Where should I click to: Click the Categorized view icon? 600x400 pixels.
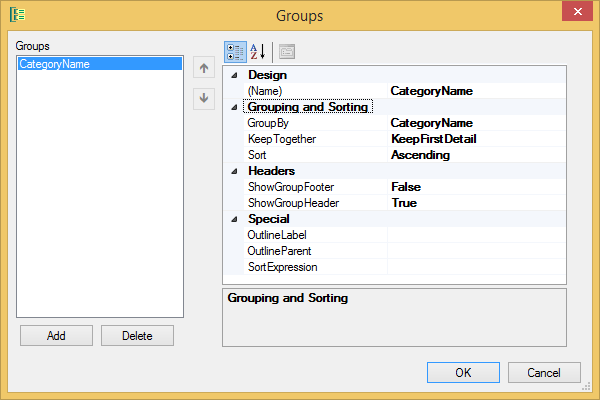click(x=235, y=51)
